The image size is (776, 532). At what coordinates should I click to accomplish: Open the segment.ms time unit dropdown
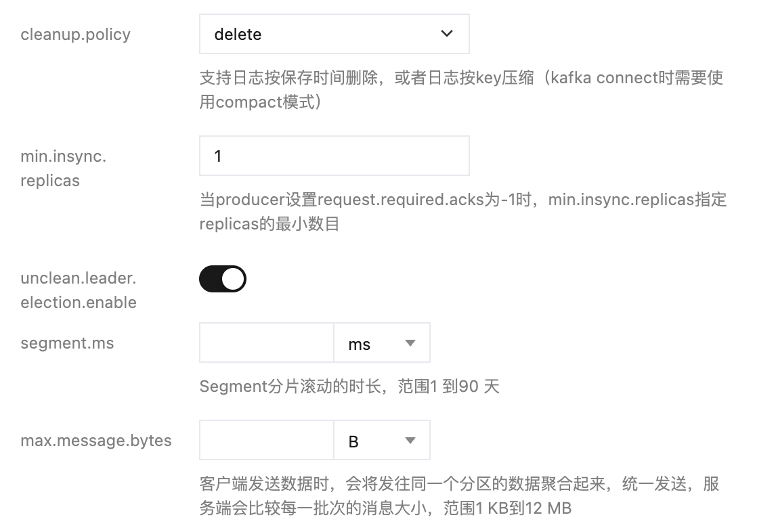(x=381, y=343)
